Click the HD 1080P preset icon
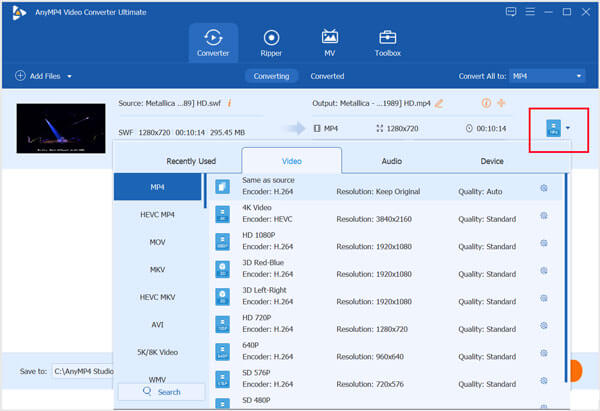Screen dimensions: 600x411 coord(222,242)
